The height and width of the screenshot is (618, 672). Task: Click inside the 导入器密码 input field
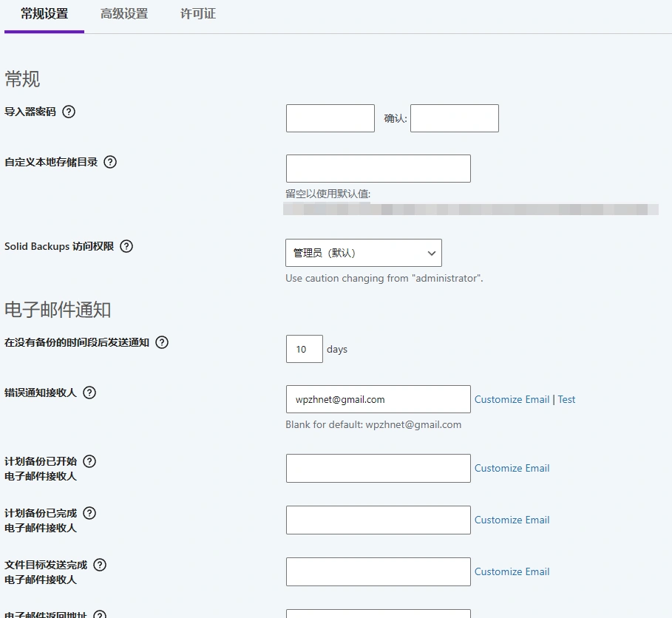[x=330, y=118]
